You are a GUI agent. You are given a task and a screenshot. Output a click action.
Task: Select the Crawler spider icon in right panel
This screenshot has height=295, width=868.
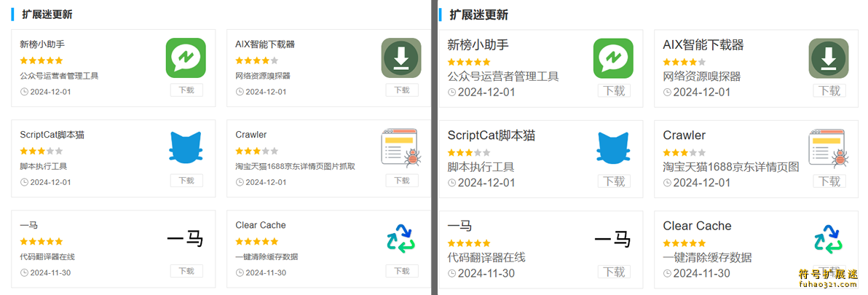coord(828,147)
